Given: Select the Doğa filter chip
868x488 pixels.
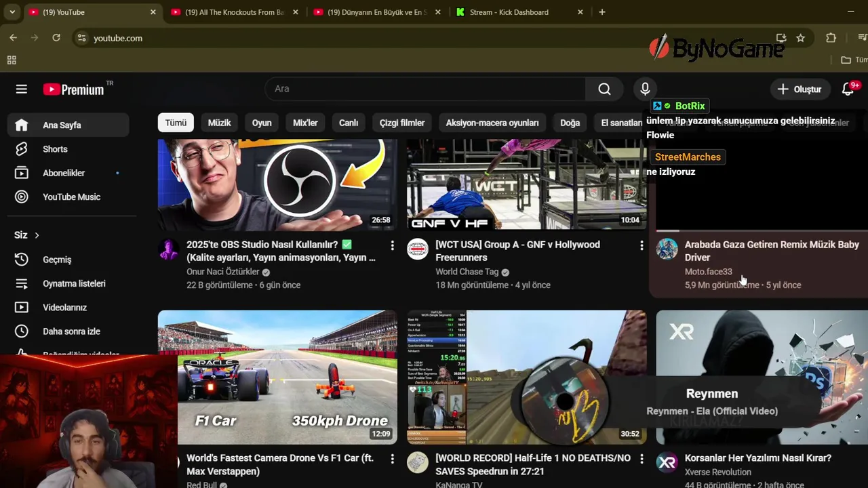Looking at the screenshot, I should point(570,123).
